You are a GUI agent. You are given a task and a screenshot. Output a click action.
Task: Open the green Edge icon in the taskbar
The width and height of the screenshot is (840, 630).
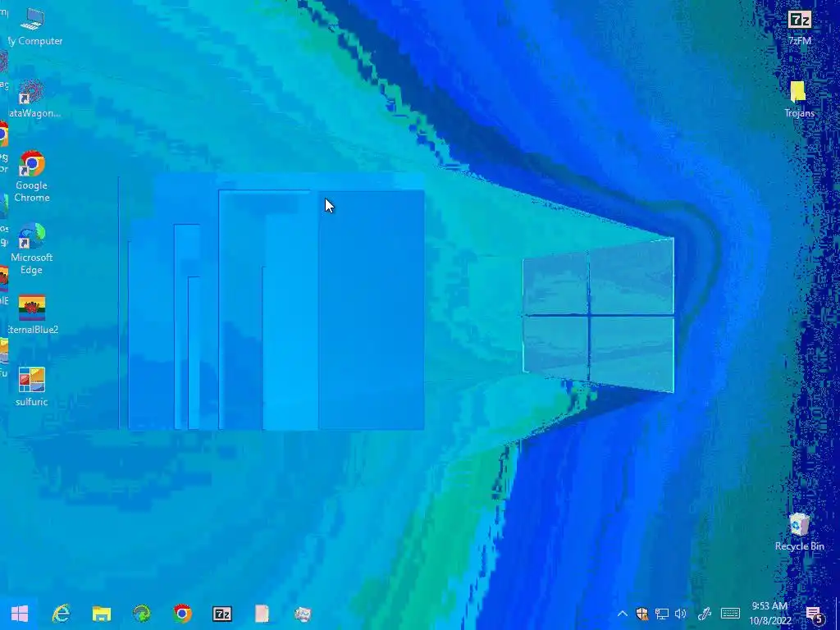click(x=141, y=614)
